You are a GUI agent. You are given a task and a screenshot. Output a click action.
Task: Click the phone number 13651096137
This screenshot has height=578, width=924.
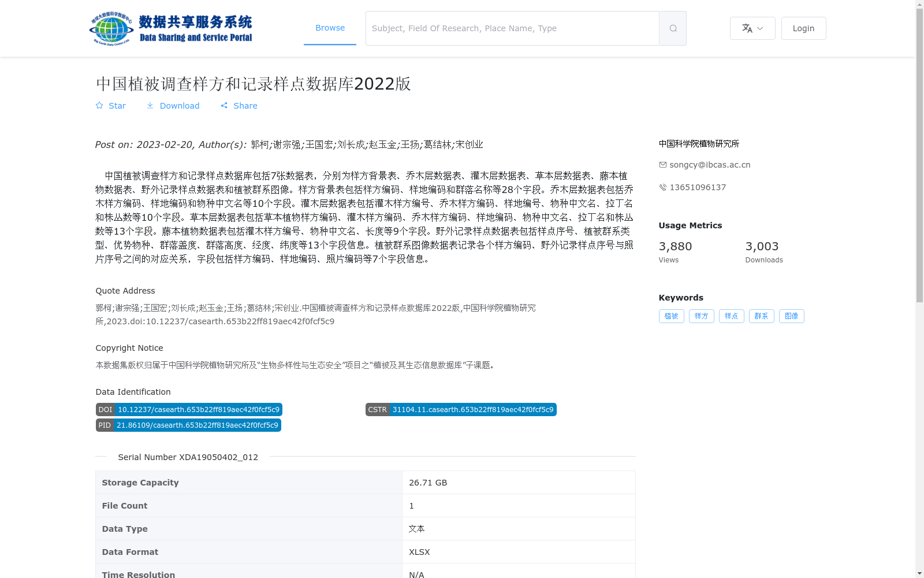(698, 187)
